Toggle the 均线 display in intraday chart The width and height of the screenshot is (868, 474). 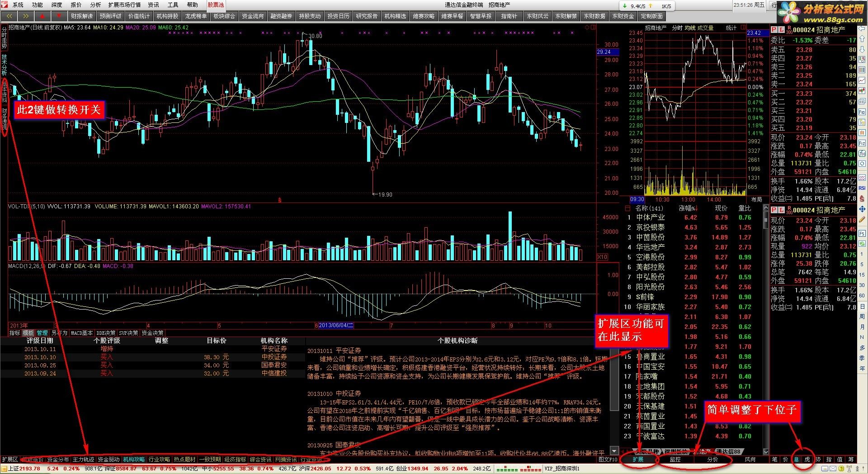coord(690,28)
